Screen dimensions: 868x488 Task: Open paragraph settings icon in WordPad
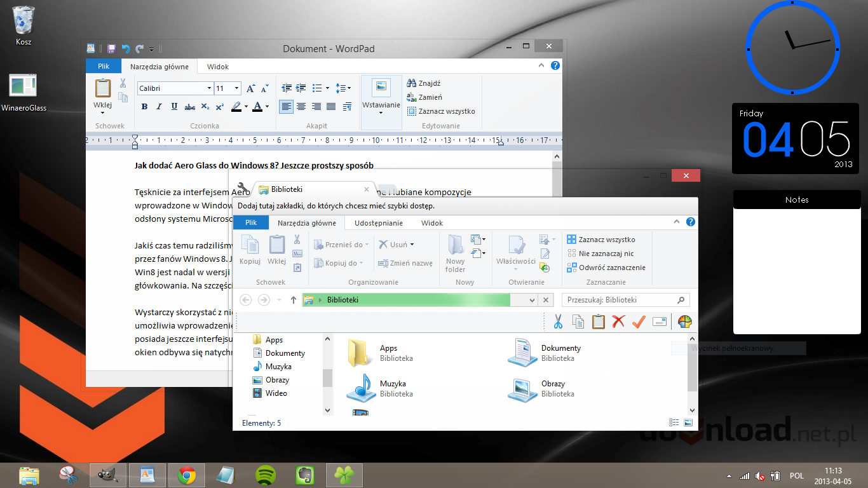347,106
